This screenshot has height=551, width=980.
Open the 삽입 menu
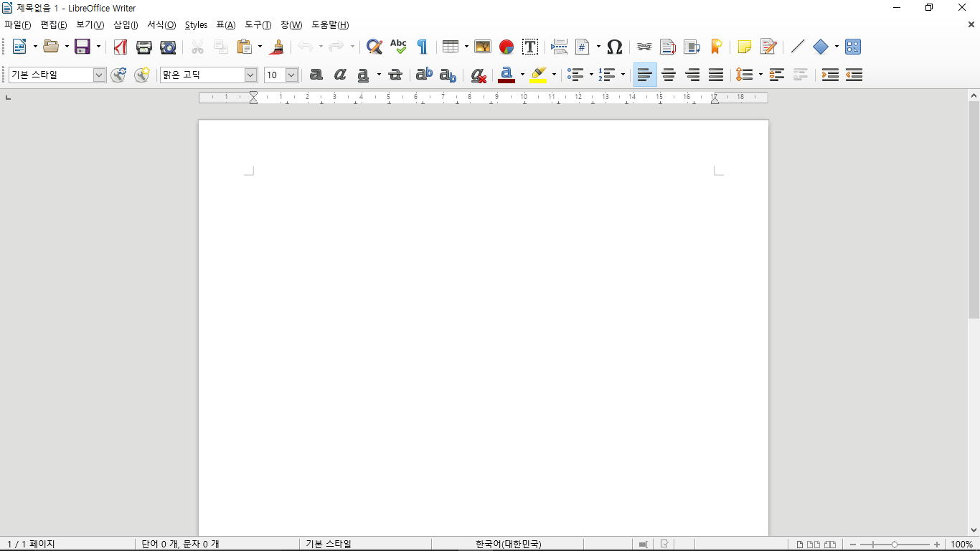126,25
